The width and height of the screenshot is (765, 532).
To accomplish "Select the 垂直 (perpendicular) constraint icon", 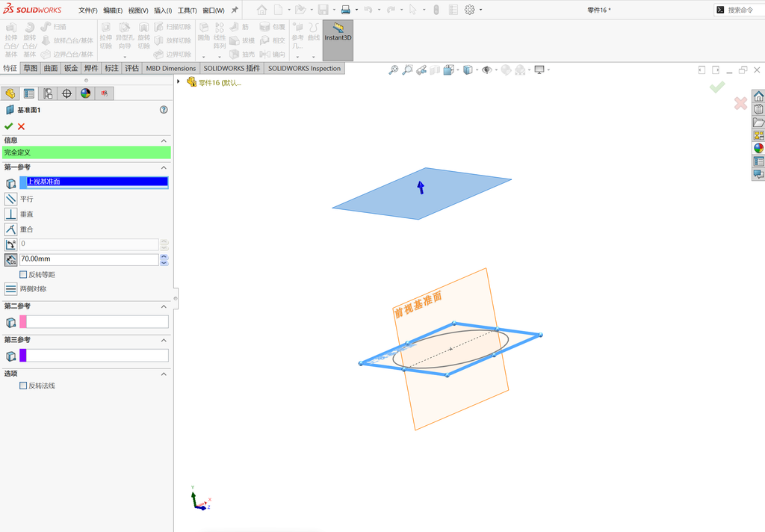I will [10, 214].
